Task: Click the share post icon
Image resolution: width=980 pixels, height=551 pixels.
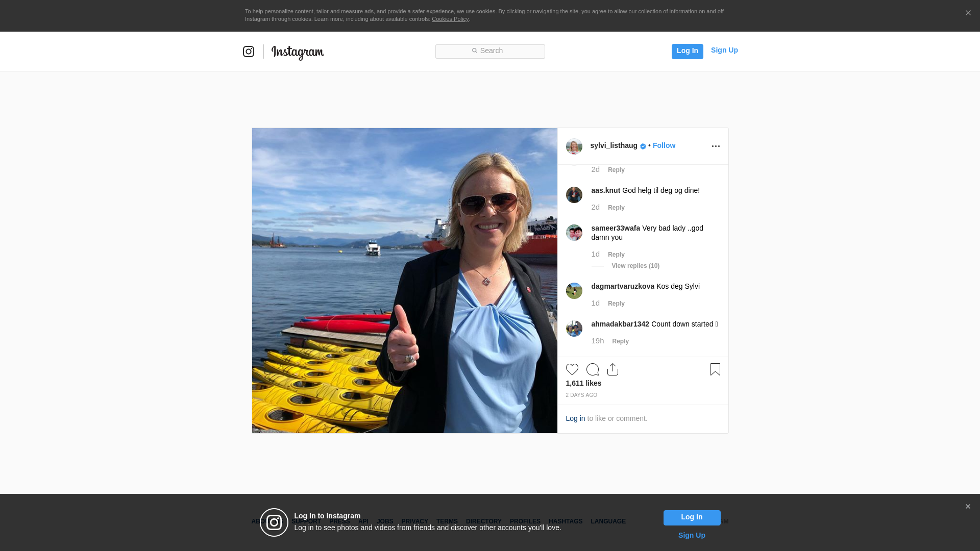Action: (612, 369)
